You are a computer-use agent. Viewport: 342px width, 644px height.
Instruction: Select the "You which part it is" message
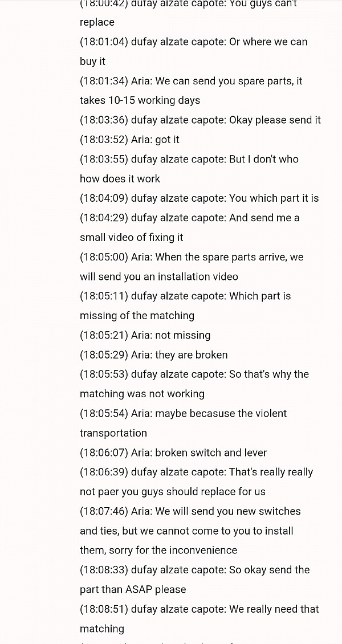(x=199, y=198)
